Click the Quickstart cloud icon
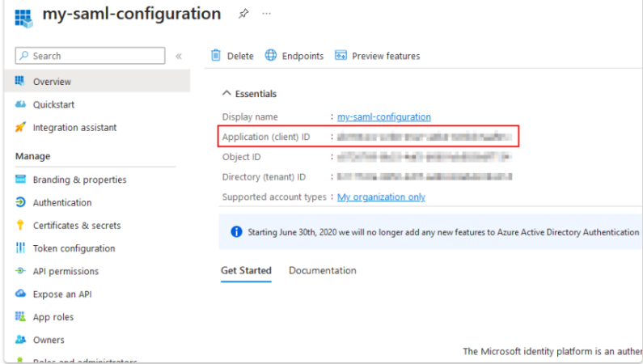Image resolution: width=643 pixels, height=364 pixels. tap(20, 104)
